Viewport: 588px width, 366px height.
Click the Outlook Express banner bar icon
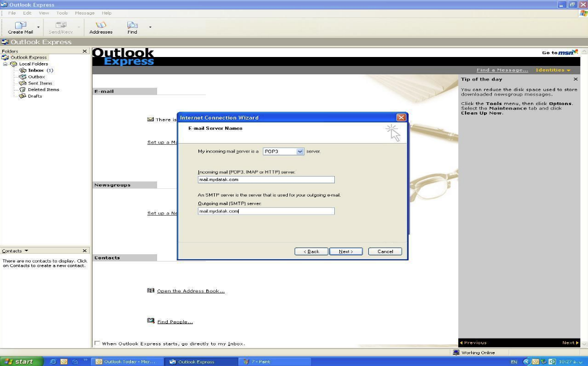pos(5,42)
